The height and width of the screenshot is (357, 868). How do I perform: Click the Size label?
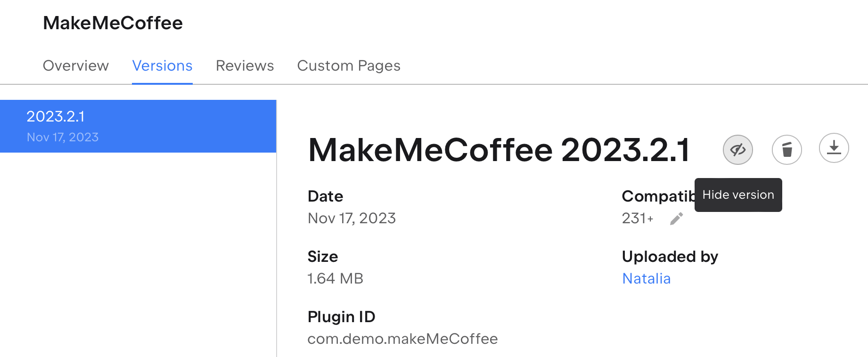point(323,257)
